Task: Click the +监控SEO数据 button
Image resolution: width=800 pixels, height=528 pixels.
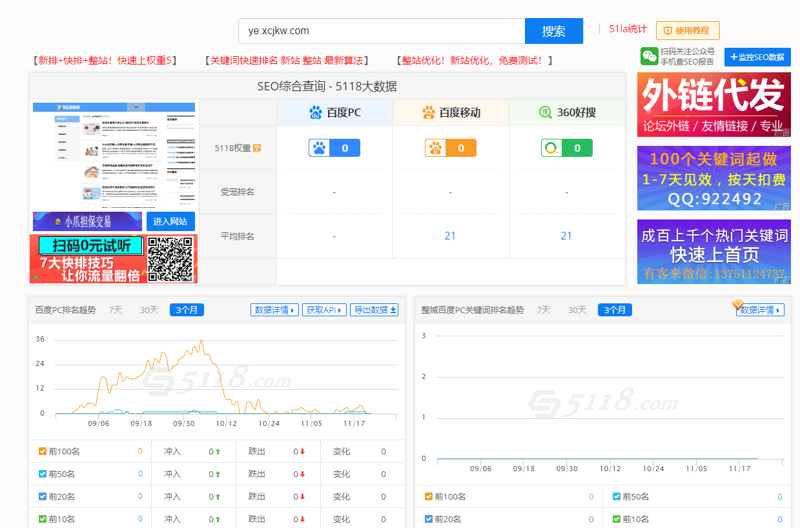Action: 757,57
